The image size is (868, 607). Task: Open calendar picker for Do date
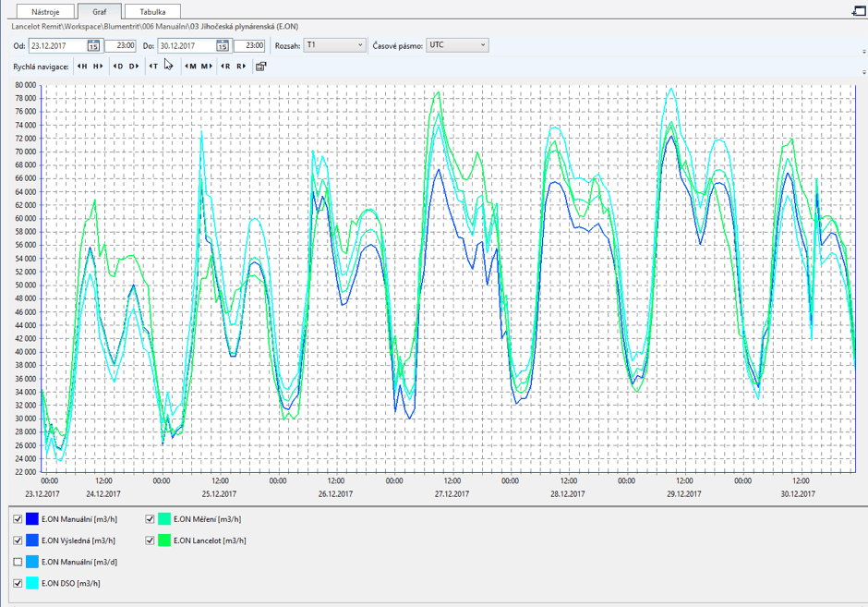tap(223, 45)
